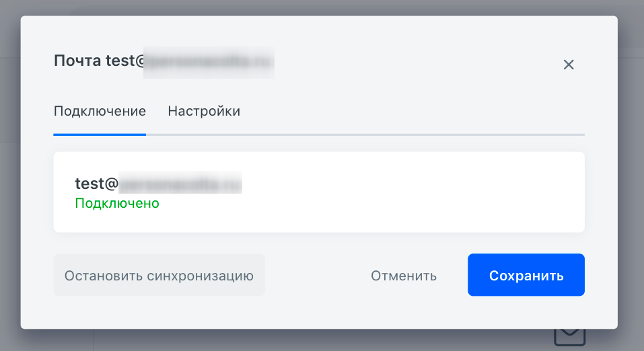The height and width of the screenshot is (351, 644).
Task: Click the Остановить синхронизацию button
Action: point(159,275)
